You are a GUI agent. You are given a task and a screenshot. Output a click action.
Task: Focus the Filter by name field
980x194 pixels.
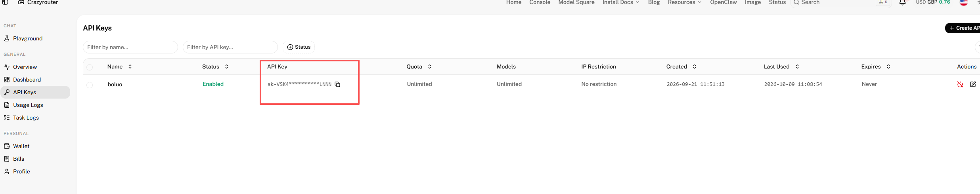click(x=130, y=47)
